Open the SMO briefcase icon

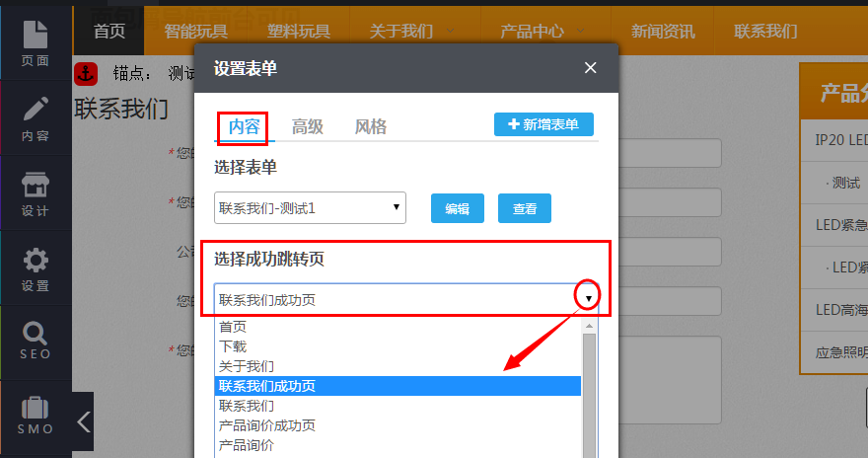(x=35, y=416)
